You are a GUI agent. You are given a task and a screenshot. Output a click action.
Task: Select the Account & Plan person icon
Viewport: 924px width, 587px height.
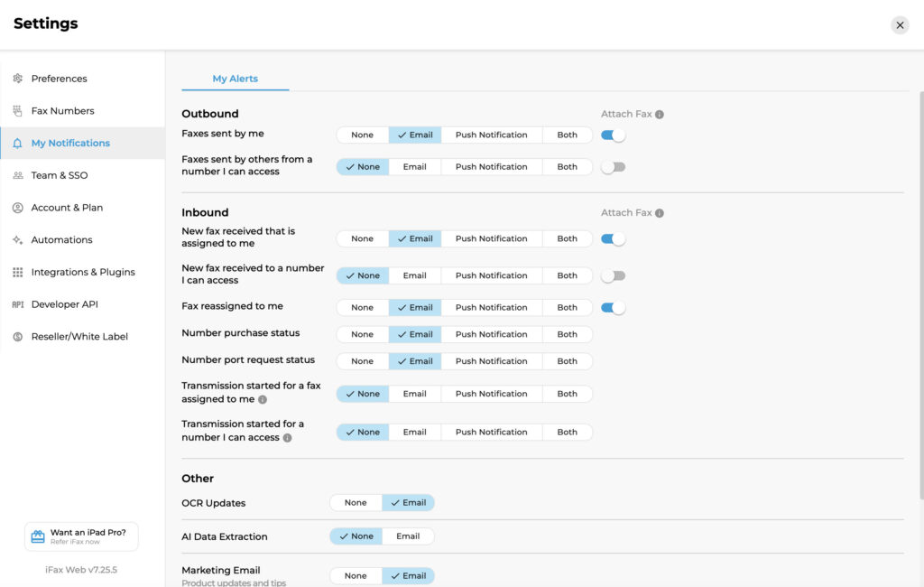pyautogui.click(x=17, y=208)
